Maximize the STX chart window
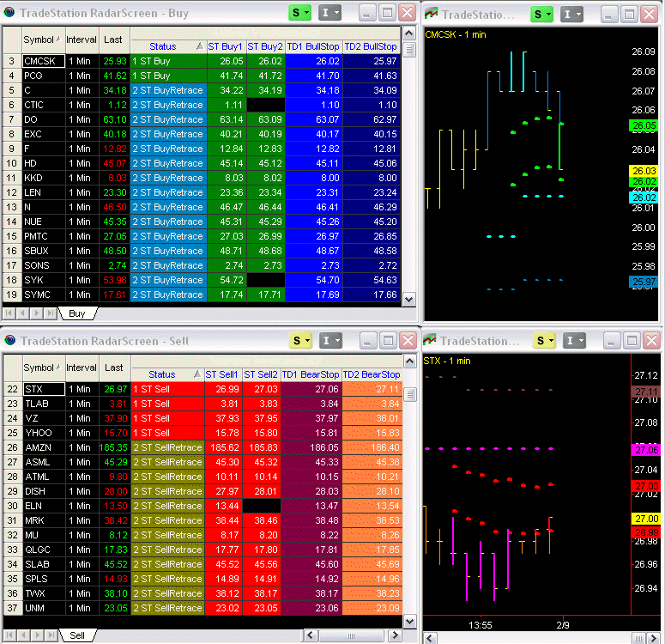 click(632, 341)
